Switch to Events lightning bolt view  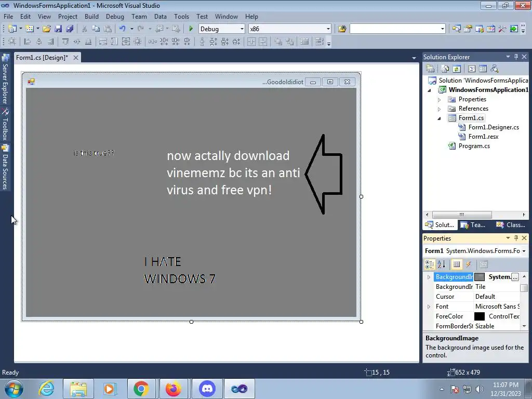469,264
